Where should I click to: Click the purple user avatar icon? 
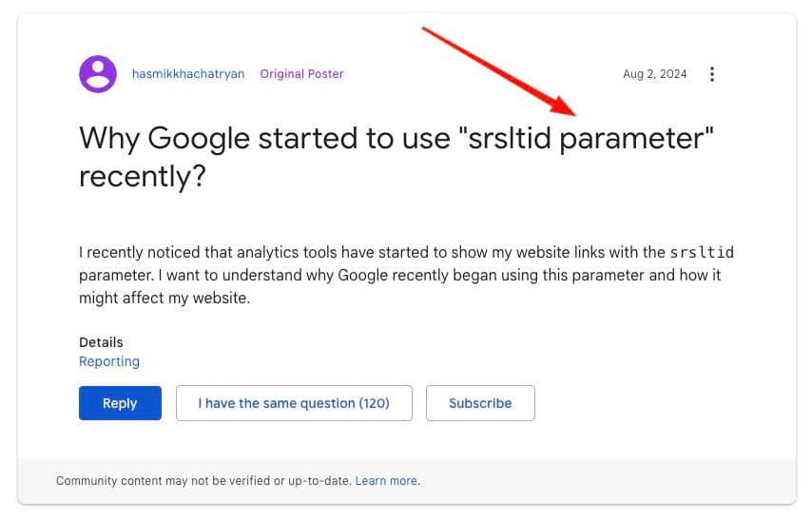pos(97,74)
